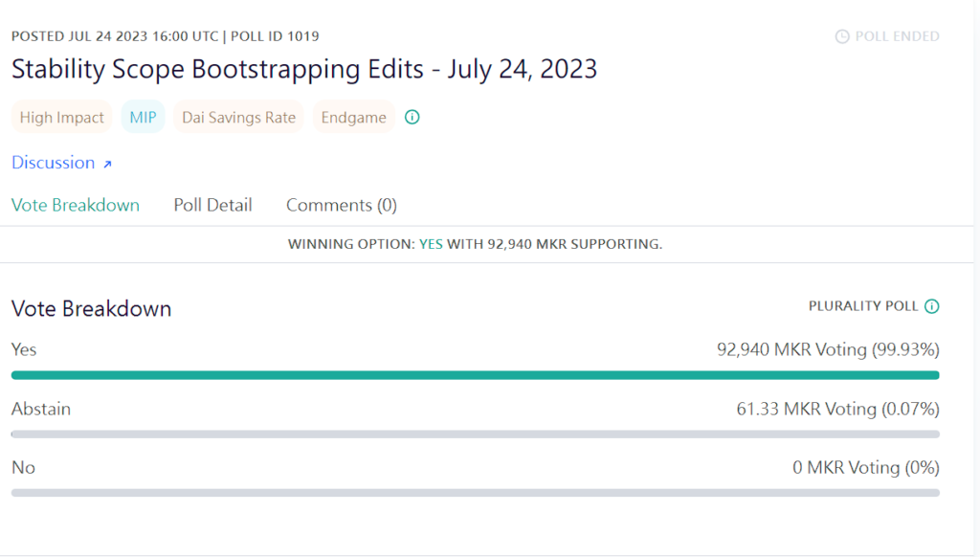The image size is (980, 557).
Task: Click the Poll Ended status label
Action: coord(897,36)
